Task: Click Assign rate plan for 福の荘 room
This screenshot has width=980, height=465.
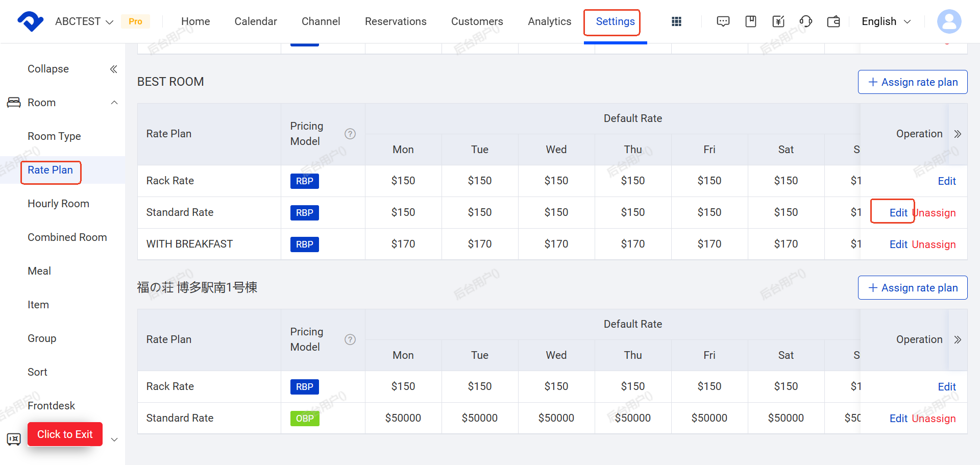Action: pyautogui.click(x=913, y=288)
